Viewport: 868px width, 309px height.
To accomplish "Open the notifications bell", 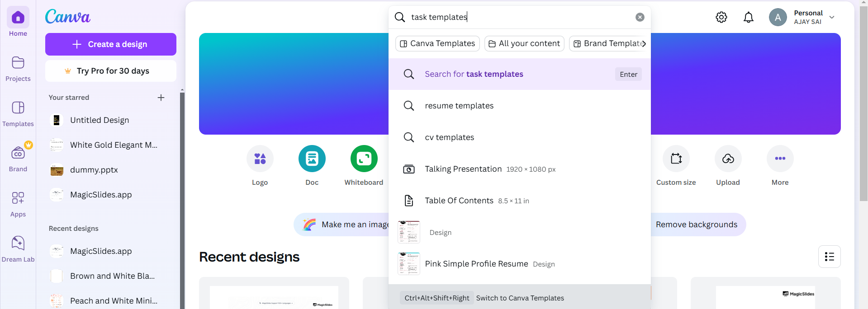I will pyautogui.click(x=749, y=17).
